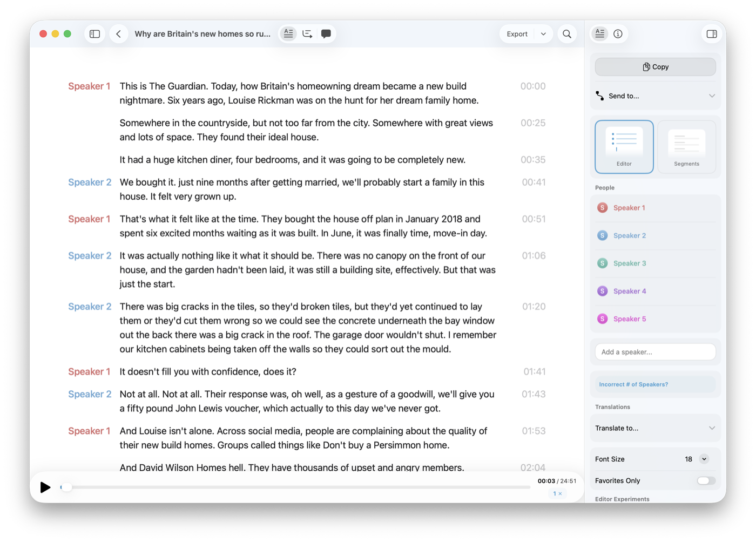Click Speaker 2 label at 01:20
The image size is (756, 542).
click(90, 307)
